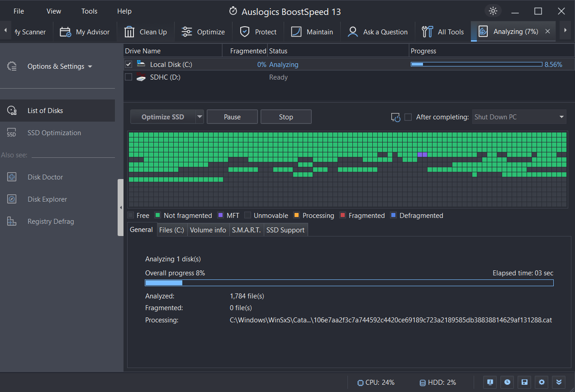
Task: Open the Clean Up tab
Action: coord(146,32)
